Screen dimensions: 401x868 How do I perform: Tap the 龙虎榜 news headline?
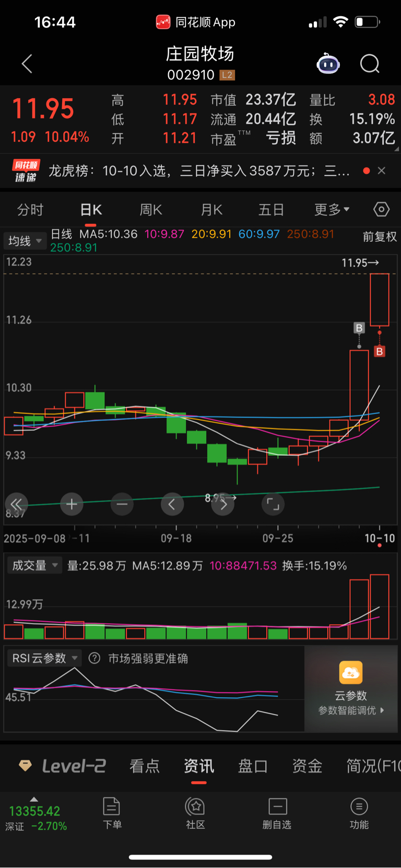point(199,171)
